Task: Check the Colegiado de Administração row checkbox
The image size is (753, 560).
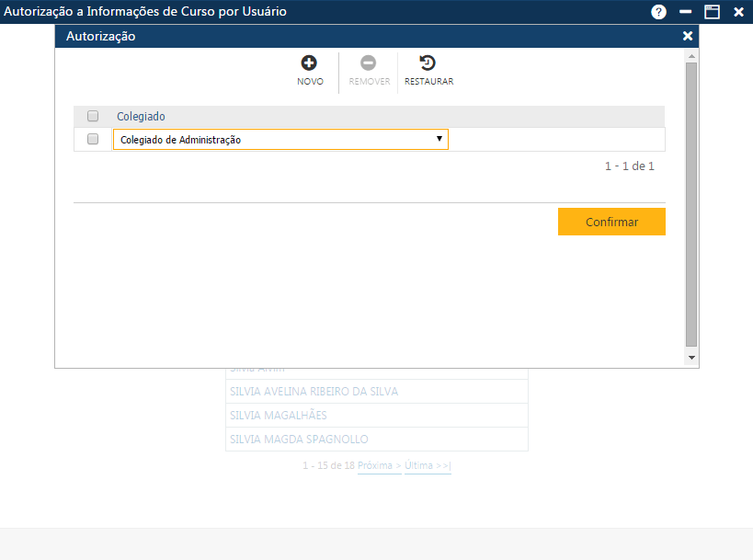Action: [x=93, y=140]
